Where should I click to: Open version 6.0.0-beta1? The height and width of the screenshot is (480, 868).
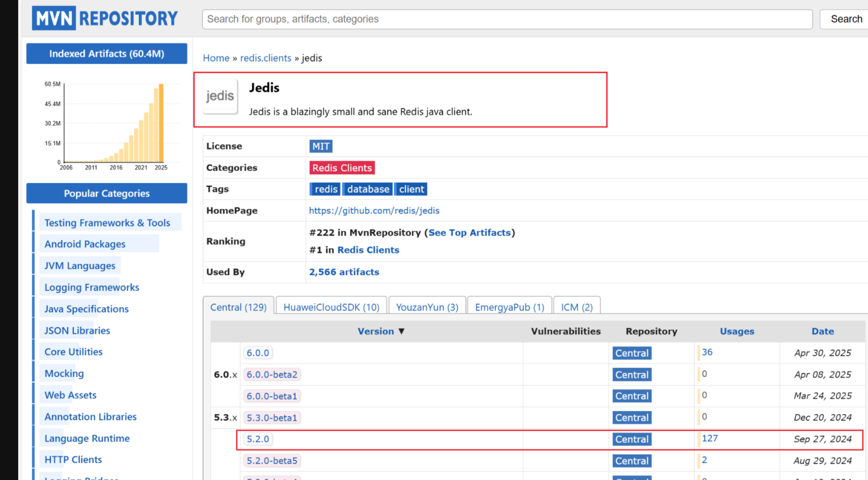tap(272, 396)
